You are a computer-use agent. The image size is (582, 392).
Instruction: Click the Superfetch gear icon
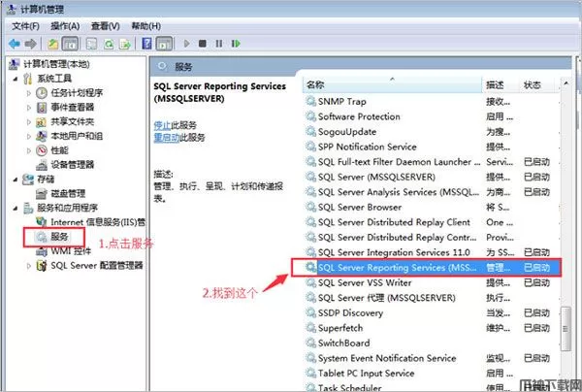point(310,328)
